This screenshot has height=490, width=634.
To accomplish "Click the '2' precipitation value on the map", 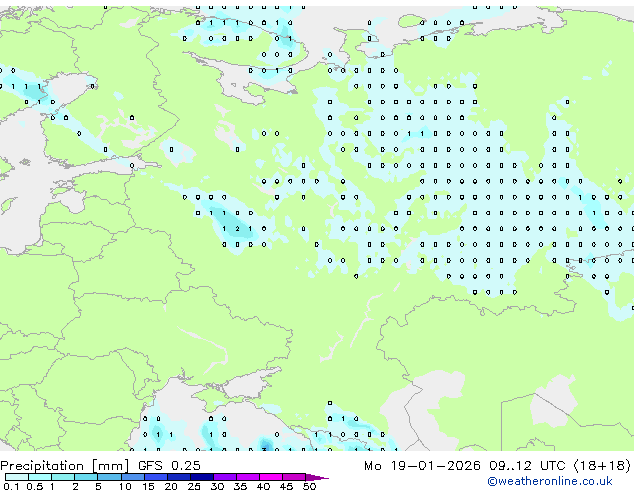I will point(237,229).
